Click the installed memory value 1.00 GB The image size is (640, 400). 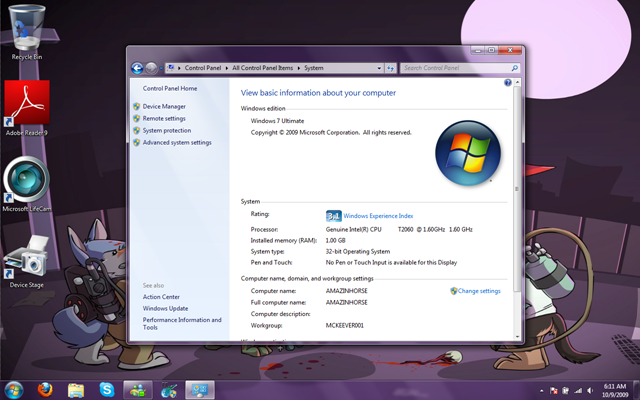click(x=336, y=241)
